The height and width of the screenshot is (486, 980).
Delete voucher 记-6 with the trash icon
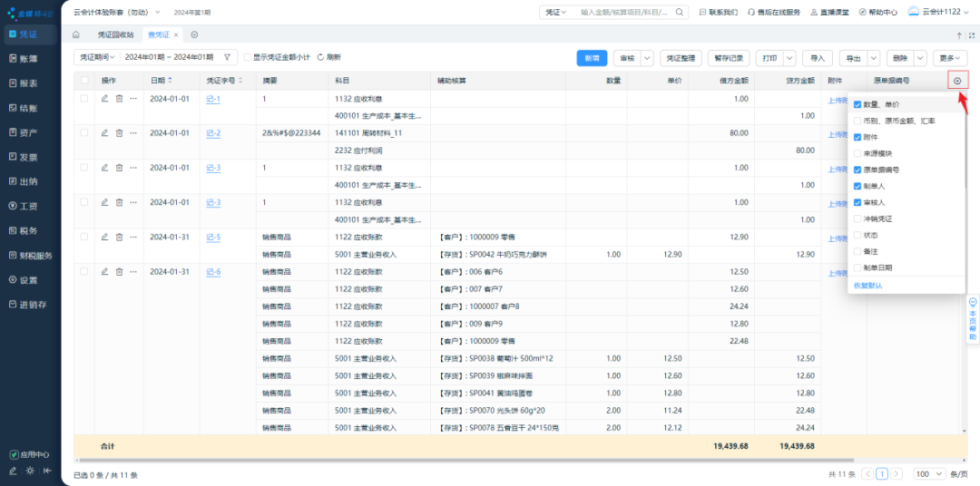coord(119,272)
